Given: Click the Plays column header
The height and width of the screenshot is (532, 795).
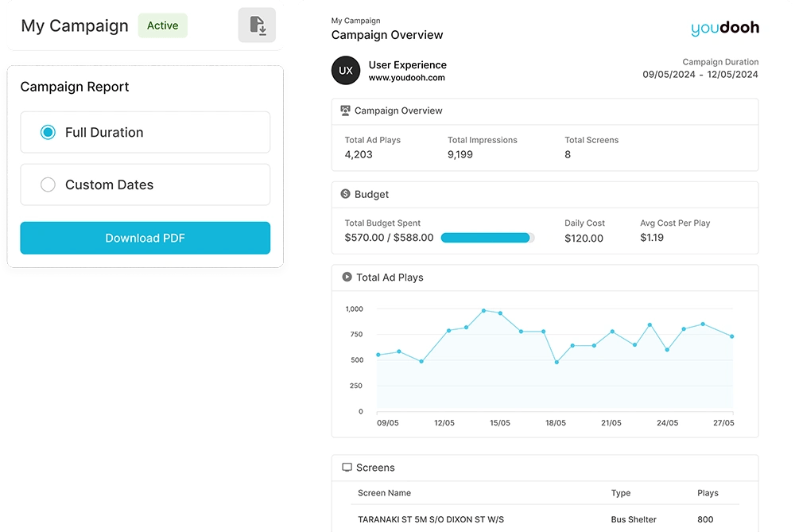Looking at the screenshot, I should pyautogui.click(x=707, y=493).
